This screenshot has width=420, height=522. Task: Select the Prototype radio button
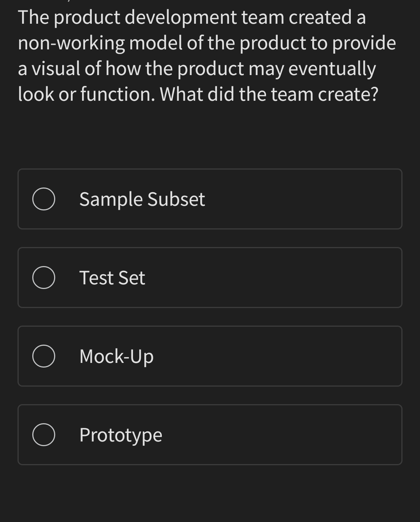coord(43,434)
